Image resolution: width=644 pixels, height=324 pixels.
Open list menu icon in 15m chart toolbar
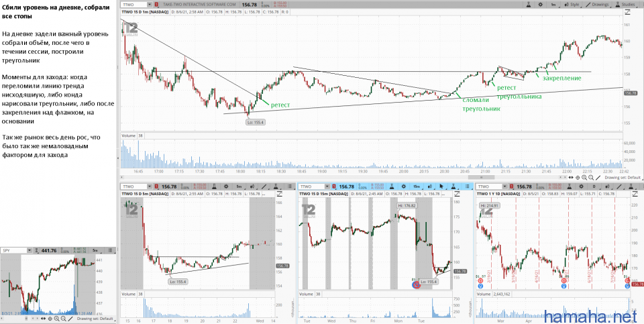point(468,187)
